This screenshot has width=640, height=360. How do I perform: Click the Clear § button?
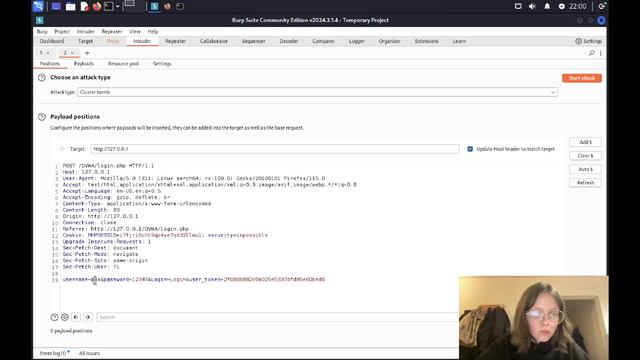coord(585,156)
